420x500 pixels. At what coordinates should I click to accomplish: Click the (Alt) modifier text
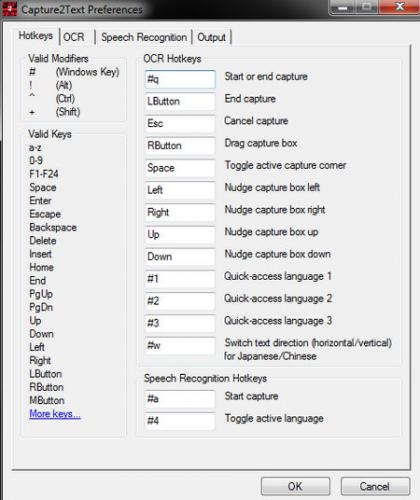tap(64, 85)
